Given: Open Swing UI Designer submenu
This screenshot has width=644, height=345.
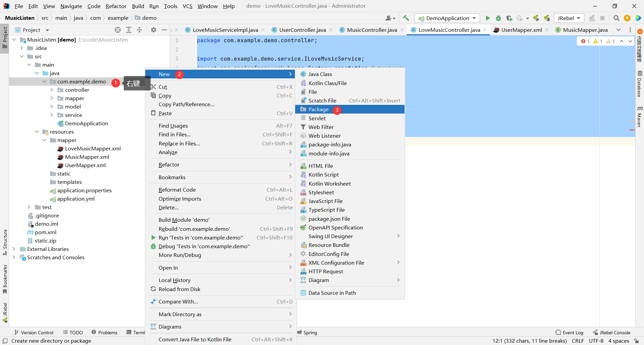Looking at the screenshot, I should [x=350, y=236].
